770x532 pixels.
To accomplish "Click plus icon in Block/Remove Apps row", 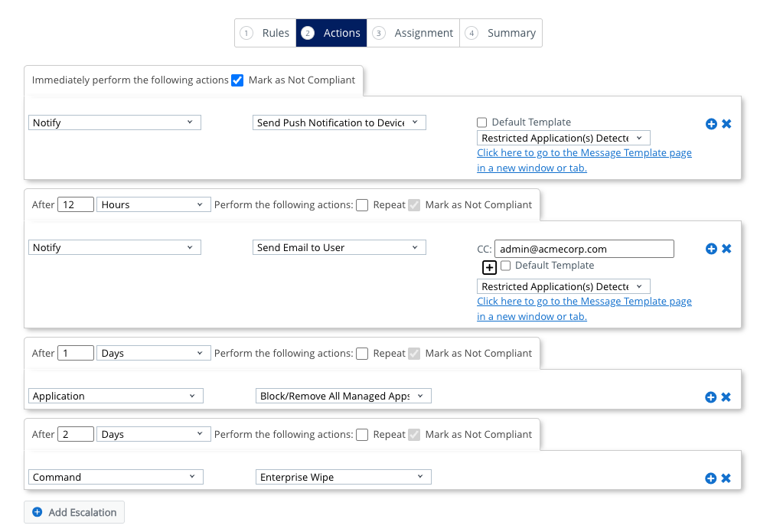I will (x=711, y=397).
